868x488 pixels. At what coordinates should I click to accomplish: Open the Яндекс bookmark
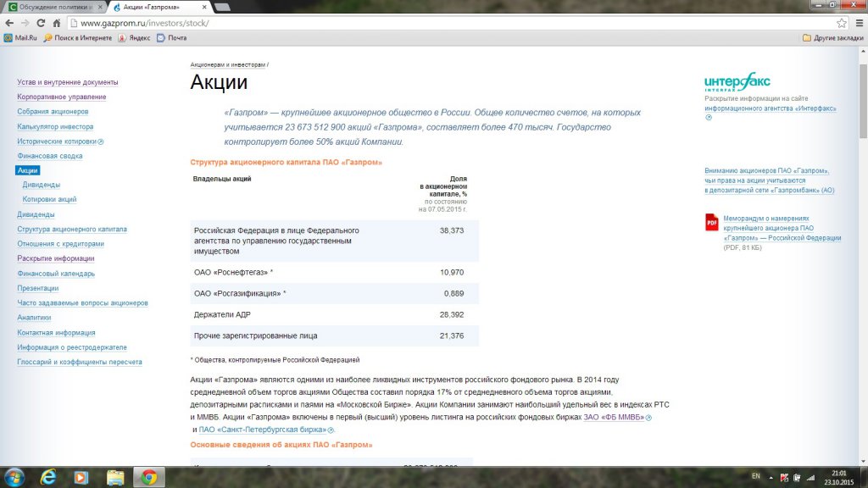[x=134, y=37]
